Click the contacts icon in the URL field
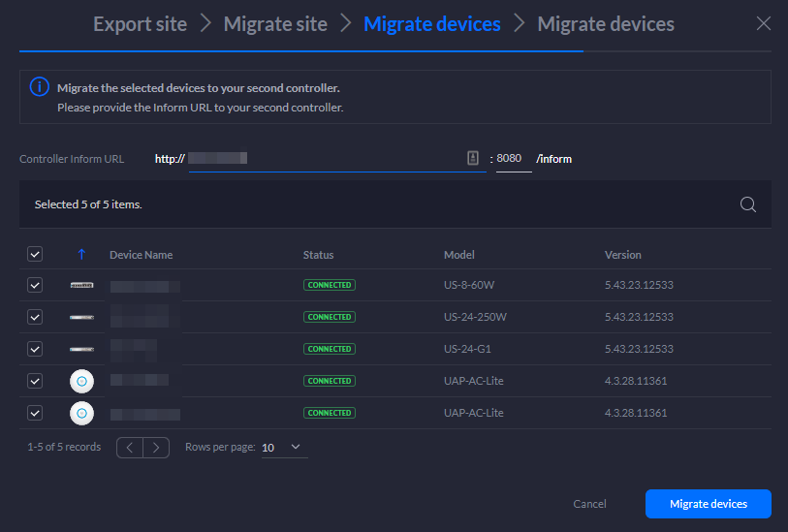The width and height of the screenshot is (788, 532). click(473, 158)
